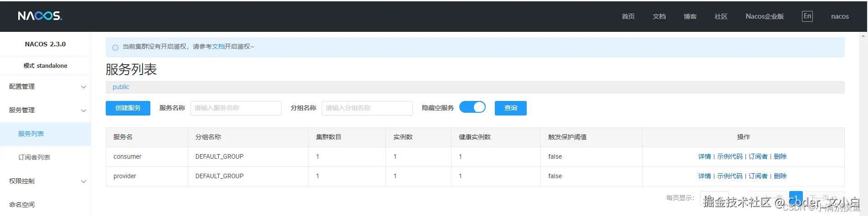Select 服务列表 in the sidebar

tap(46, 134)
